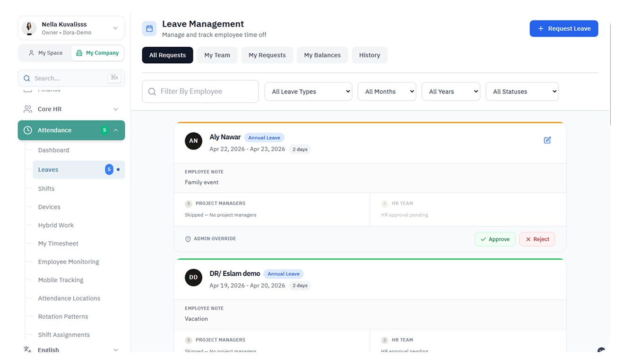The height and width of the screenshot is (364, 624).
Task: Open the All Years dropdown
Action: point(451,92)
